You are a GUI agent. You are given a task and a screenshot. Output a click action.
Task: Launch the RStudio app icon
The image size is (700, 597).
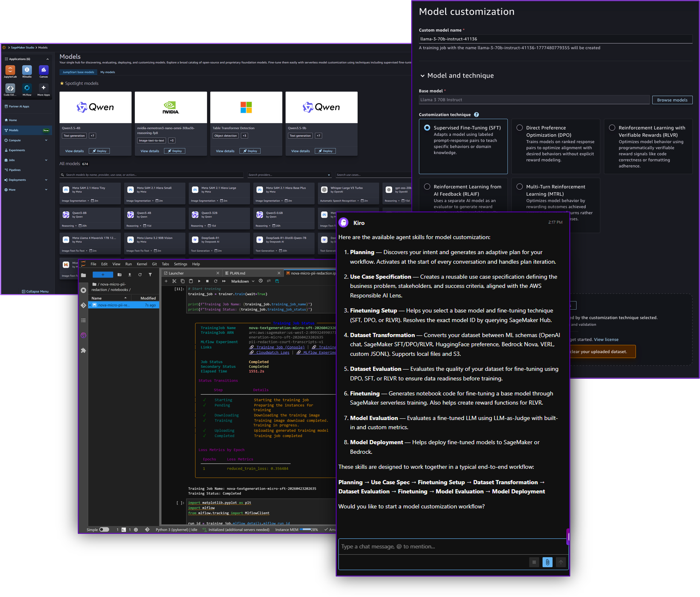pyautogui.click(x=27, y=70)
